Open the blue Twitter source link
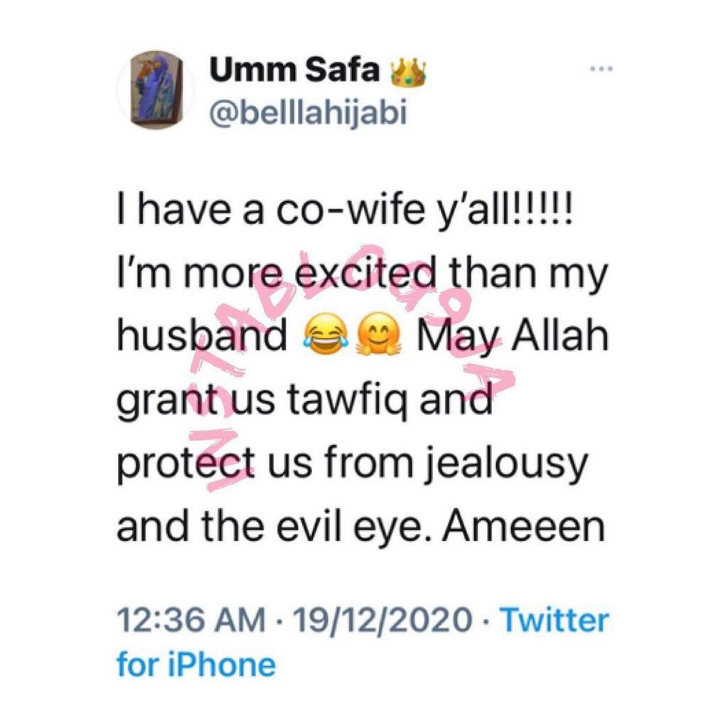The height and width of the screenshot is (728, 728). coord(555,621)
